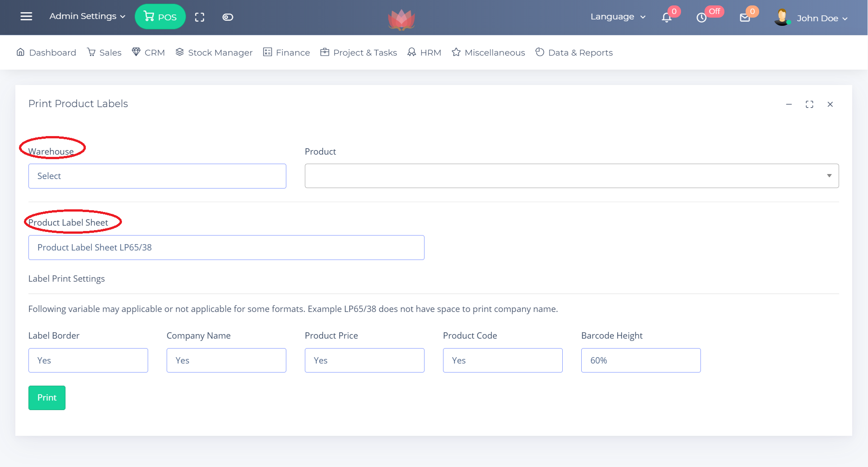Open the Product dropdown list
The height and width of the screenshot is (467, 868).
point(571,176)
